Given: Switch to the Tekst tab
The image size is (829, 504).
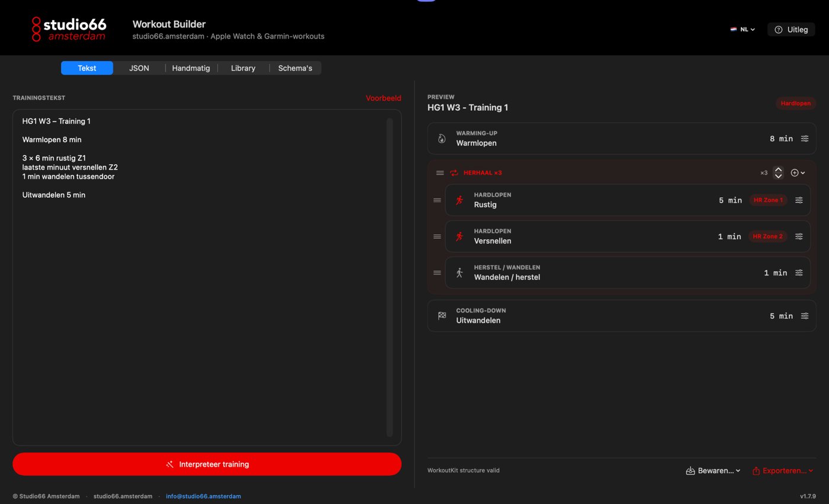Looking at the screenshot, I should 87,68.
